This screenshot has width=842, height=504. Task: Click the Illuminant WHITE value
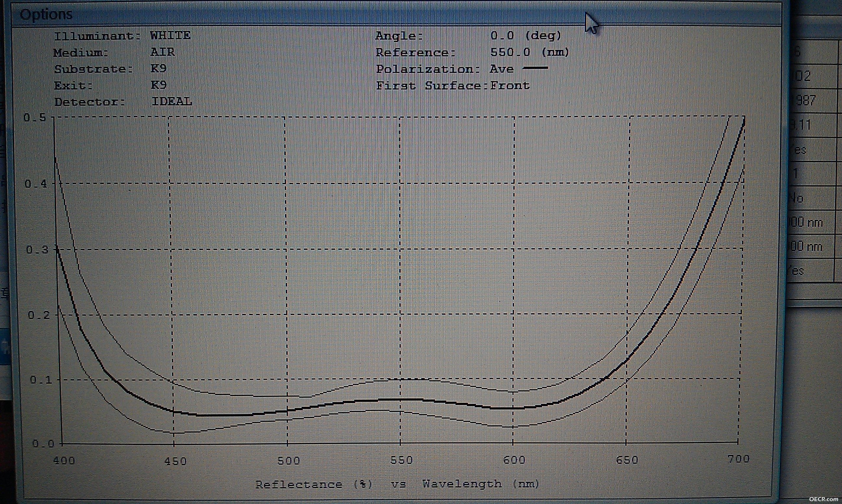pos(170,35)
